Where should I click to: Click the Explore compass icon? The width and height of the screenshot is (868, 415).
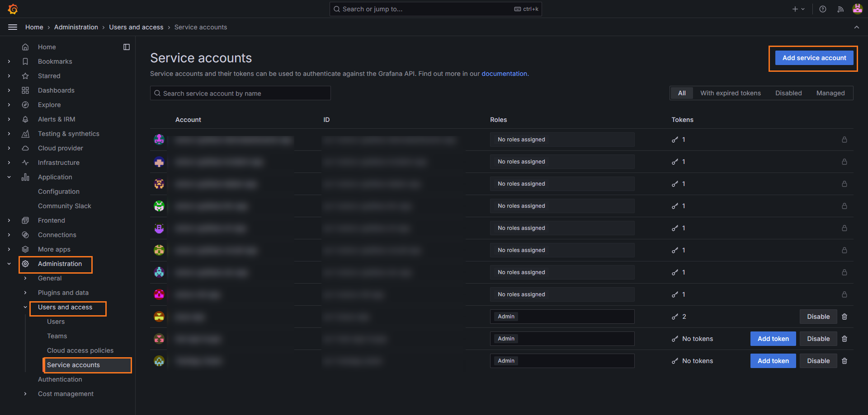[x=25, y=105]
